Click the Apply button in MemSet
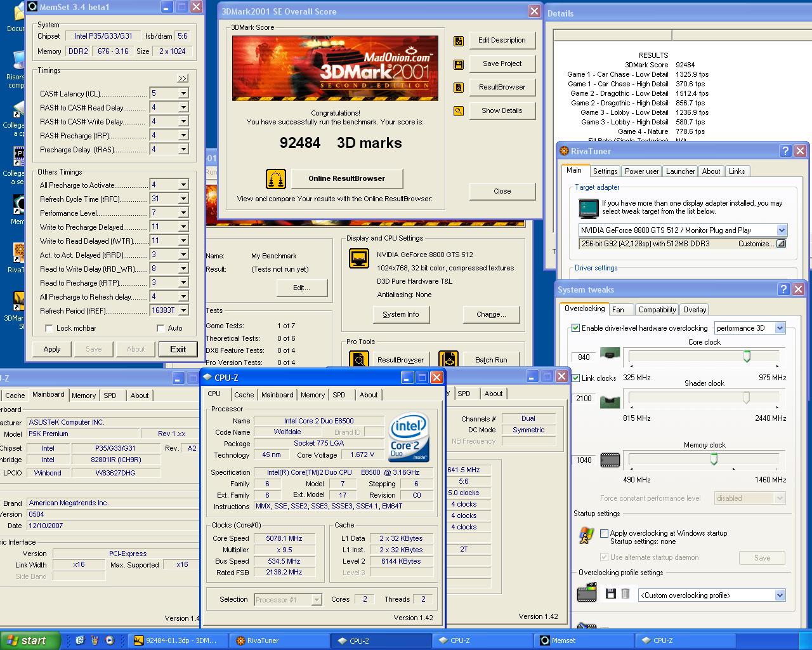812x650 pixels. click(52, 349)
